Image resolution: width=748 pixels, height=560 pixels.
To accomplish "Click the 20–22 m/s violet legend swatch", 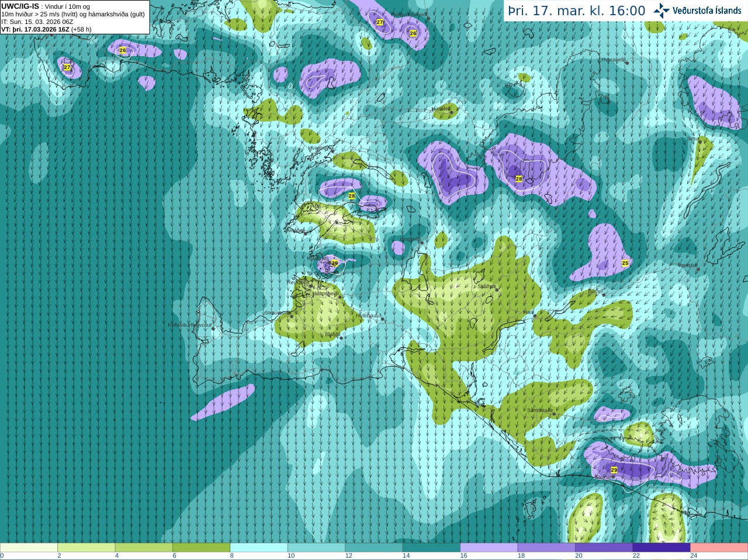I will (604, 548).
